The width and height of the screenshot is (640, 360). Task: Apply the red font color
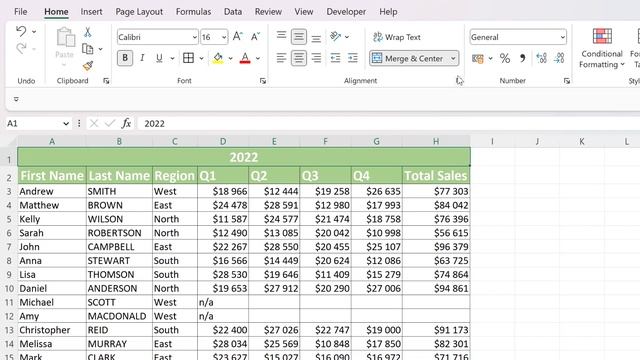pos(245,58)
